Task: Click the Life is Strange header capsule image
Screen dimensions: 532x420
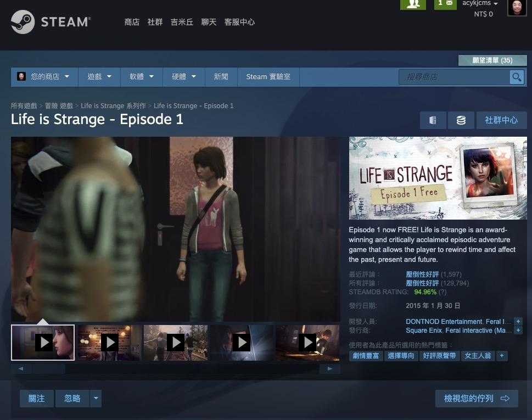Action: [438, 178]
